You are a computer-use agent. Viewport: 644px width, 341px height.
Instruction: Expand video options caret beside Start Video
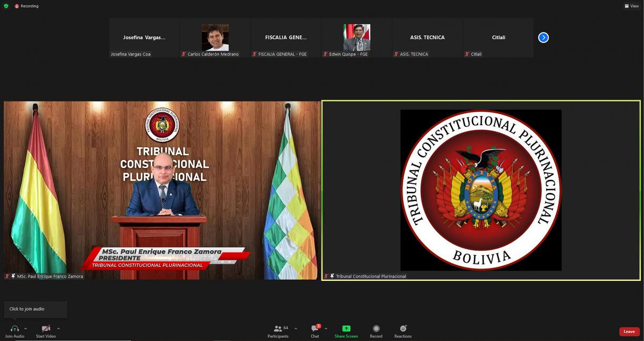[x=58, y=328]
